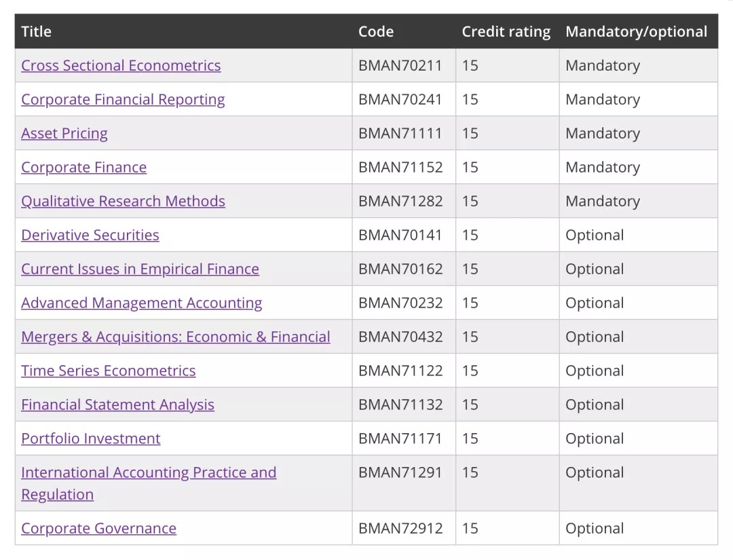Viewport: 733px width, 560px height.
Task: Open Financial Statement Analysis link
Action: [117, 405]
